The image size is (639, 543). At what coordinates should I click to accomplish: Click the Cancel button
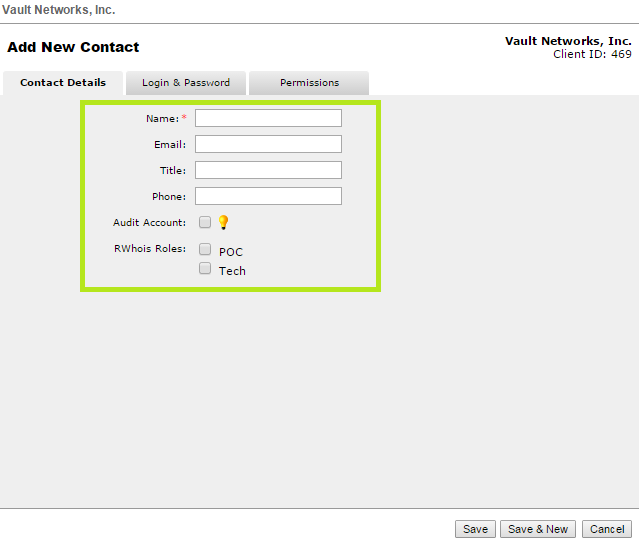point(607,529)
